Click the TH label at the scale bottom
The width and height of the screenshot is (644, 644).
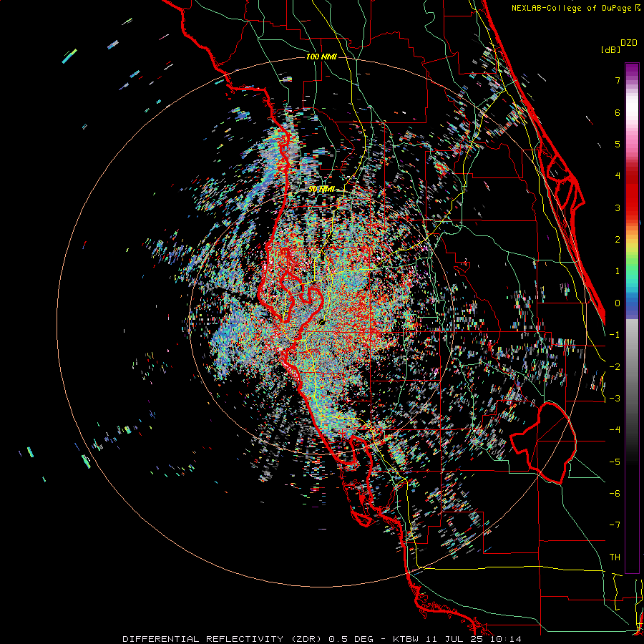click(x=615, y=557)
